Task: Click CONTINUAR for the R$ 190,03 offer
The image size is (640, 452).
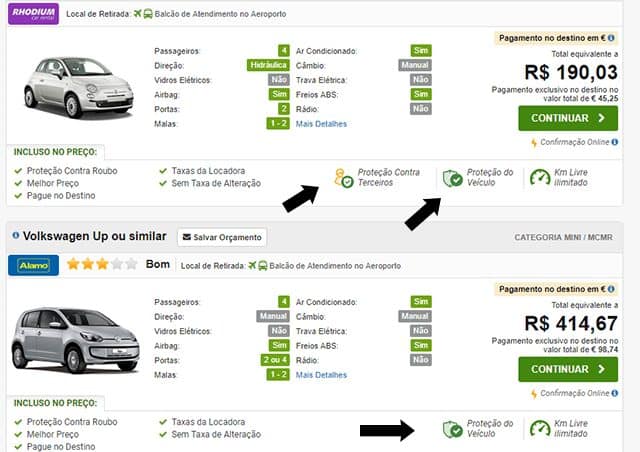Action: [x=568, y=118]
